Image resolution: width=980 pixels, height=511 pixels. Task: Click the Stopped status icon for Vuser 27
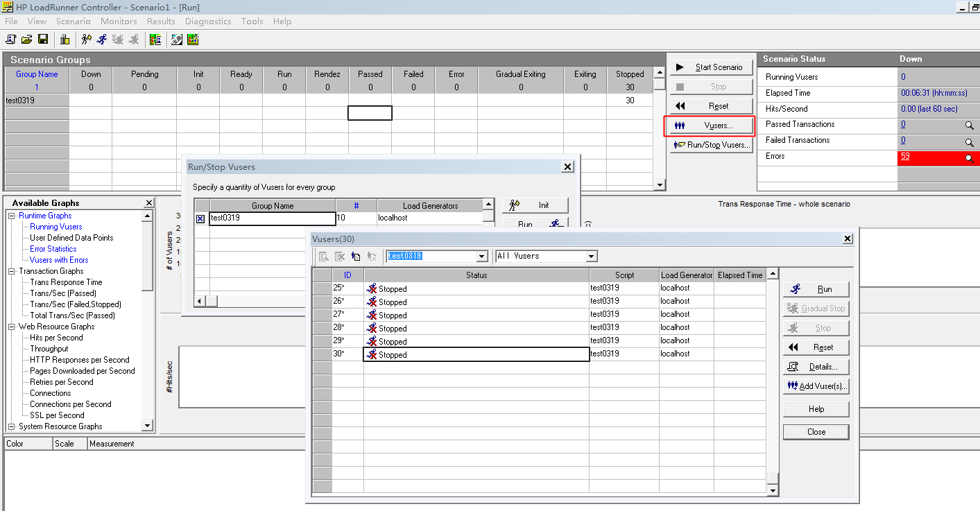pyautogui.click(x=372, y=315)
